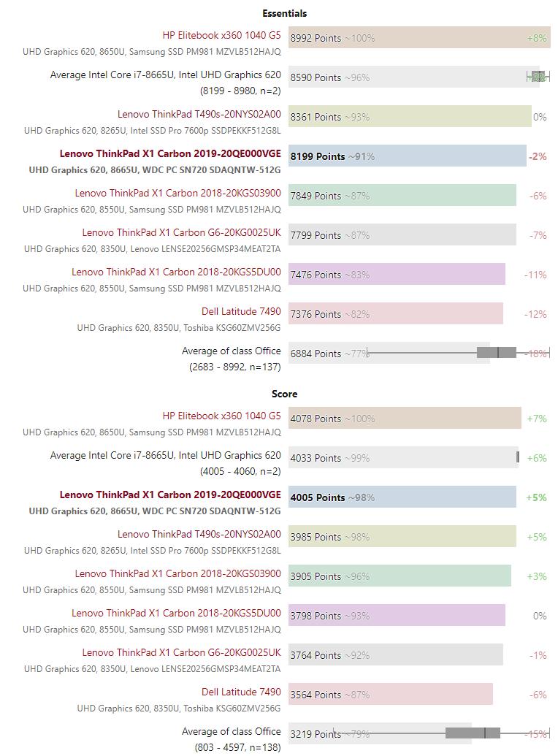Select bold ThinkPad X1 Carbon 2019 link in Essentials
The height and width of the screenshot is (756, 558).
click(169, 153)
